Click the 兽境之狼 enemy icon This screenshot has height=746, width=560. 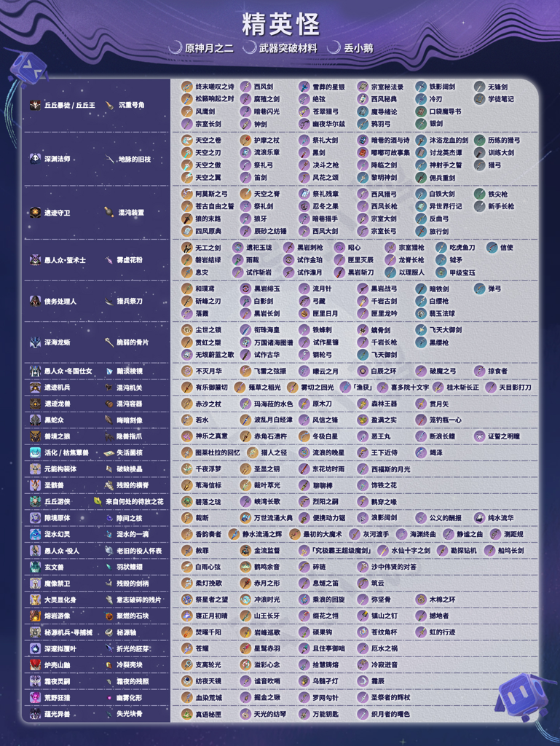coord(35,436)
